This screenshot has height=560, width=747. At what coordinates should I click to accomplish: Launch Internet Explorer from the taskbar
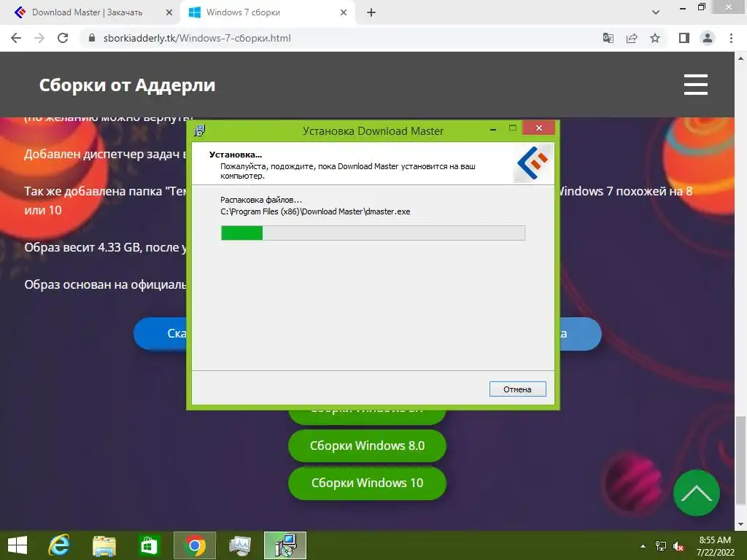pos(60,545)
